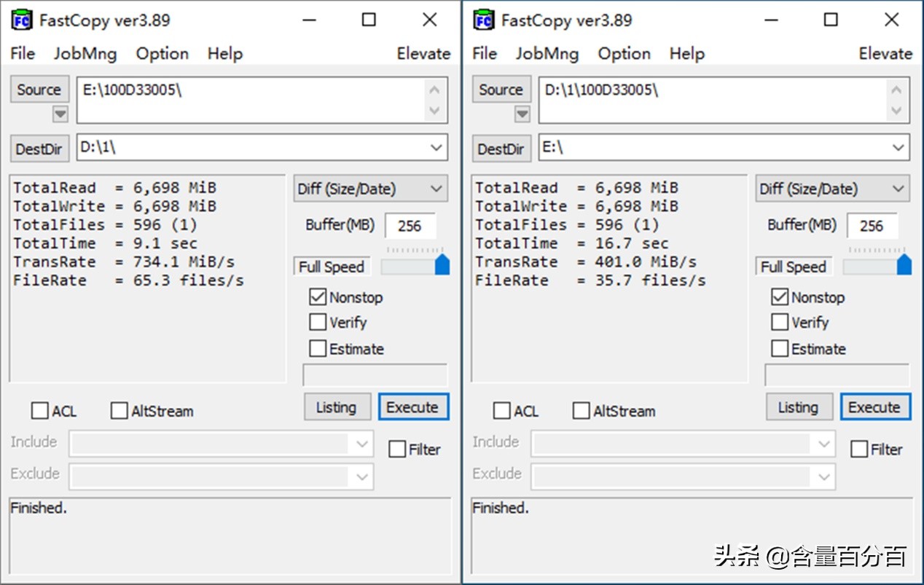
Task: Open File menu in right window
Action: [485, 54]
